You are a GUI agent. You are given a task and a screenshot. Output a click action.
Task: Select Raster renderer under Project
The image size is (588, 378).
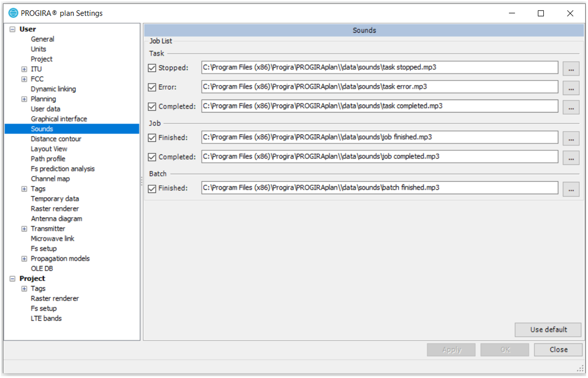click(55, 299)
